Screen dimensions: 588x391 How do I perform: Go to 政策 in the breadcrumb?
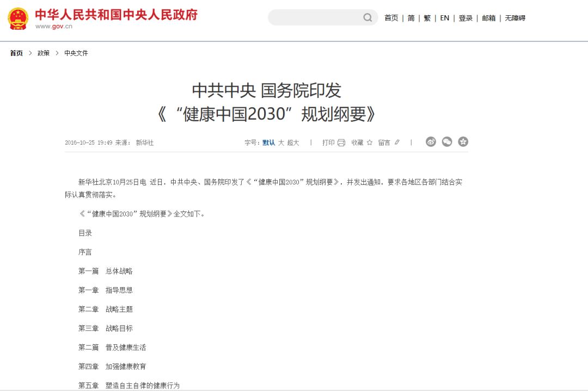click(44, 53)
